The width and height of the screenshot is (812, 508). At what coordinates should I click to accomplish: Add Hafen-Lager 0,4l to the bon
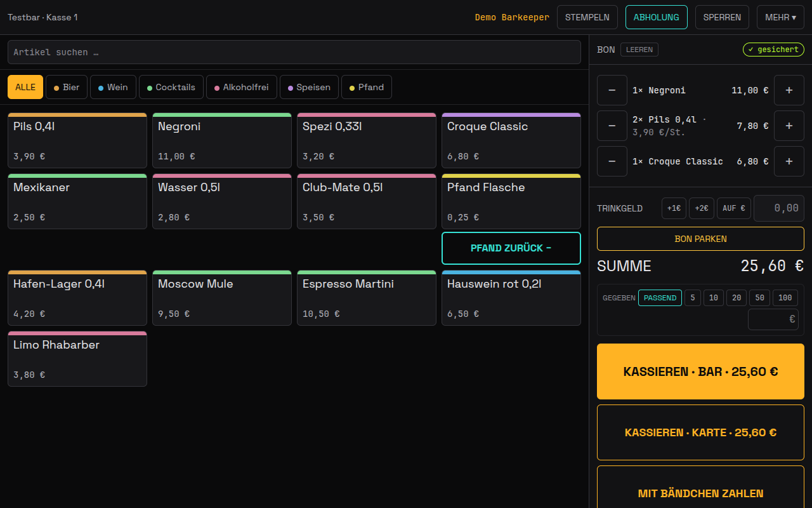[x=77, y=298]
